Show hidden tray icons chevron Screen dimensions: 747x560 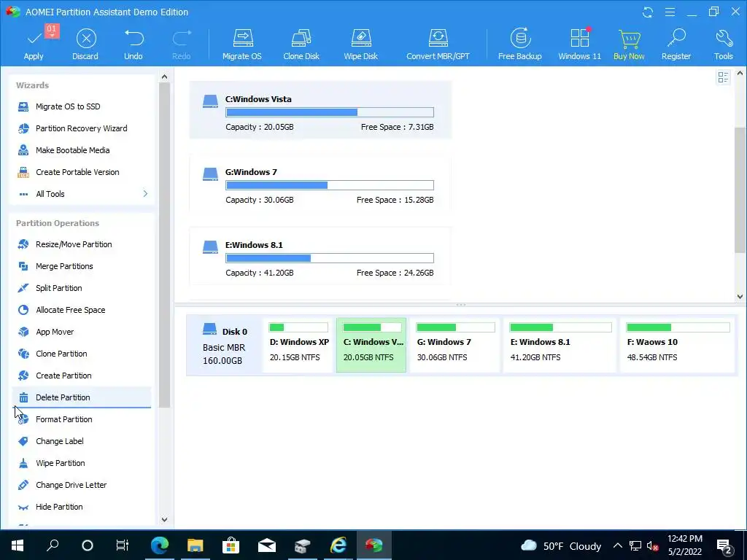tap(617, 545)
